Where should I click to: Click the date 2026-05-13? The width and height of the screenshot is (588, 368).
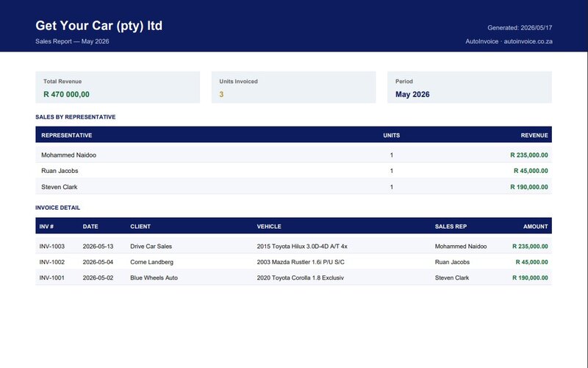(x=98, y=247)
